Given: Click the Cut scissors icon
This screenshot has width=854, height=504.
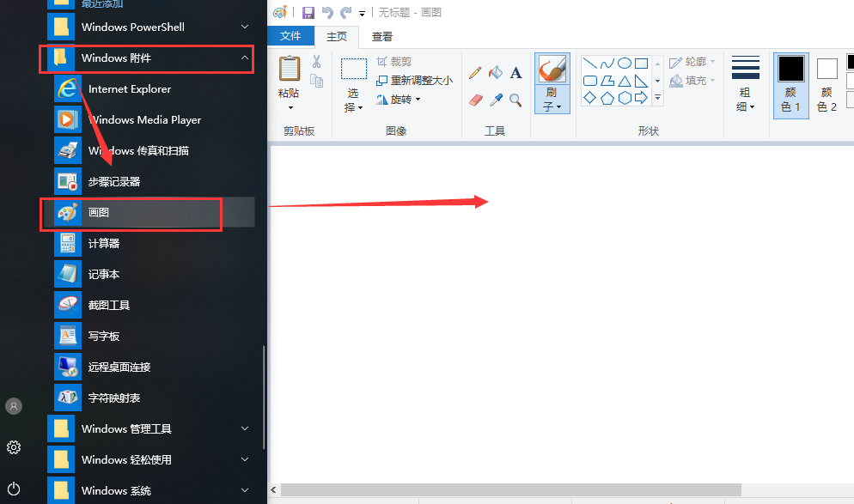Looking at the screenshot, I should coord(316,62).
